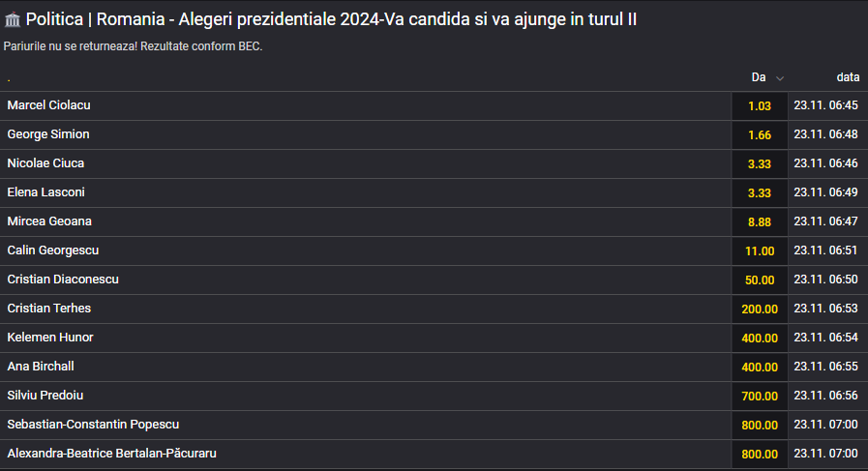Bet on Mircea Geoana at 8.88
Screen dimensions: 868x471
760,221
